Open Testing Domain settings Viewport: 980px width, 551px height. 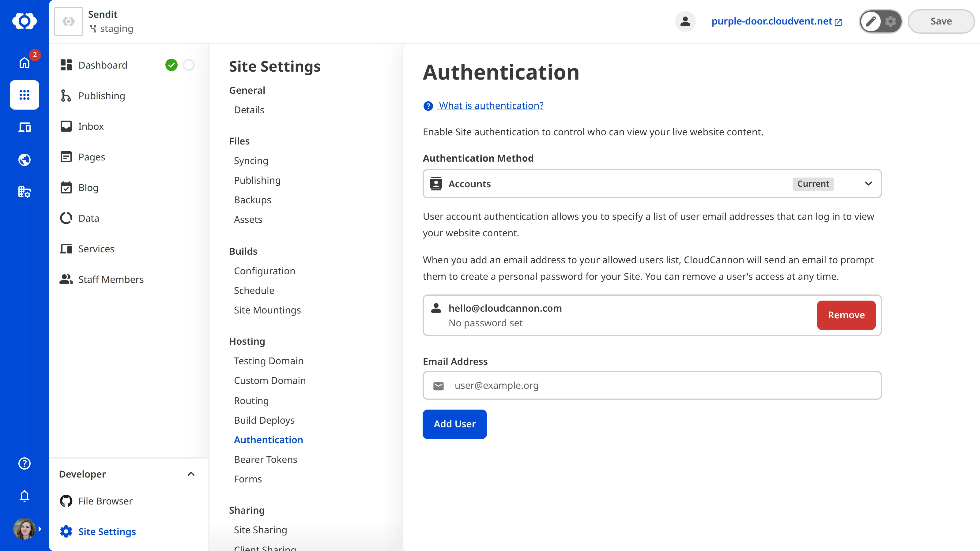point(269,361)
